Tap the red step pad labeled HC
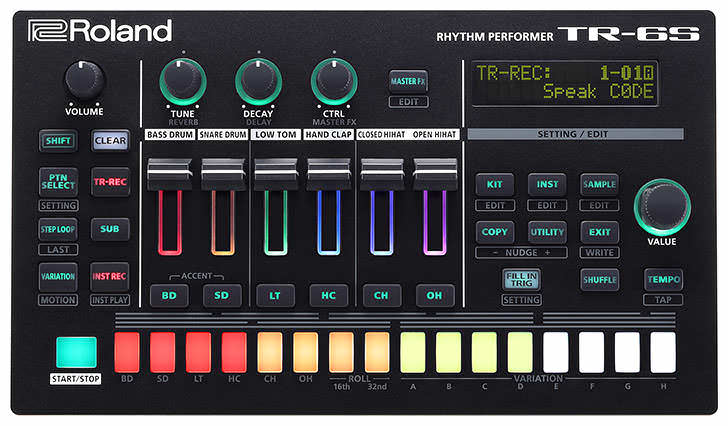Image resolution: width=728 pixels, height=426 pixels. point(234,352)
